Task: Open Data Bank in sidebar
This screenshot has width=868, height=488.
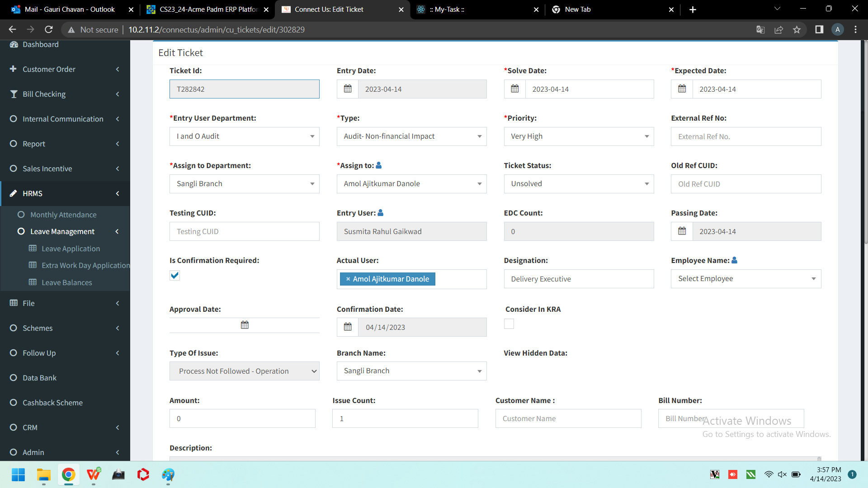Action: [x=65, y=378]
